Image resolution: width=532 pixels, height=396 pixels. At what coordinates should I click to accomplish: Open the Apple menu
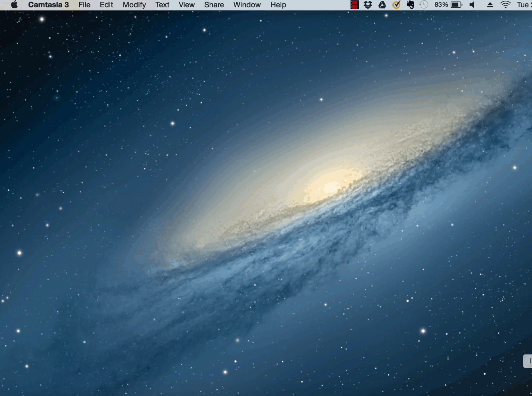tap(14, 5)
